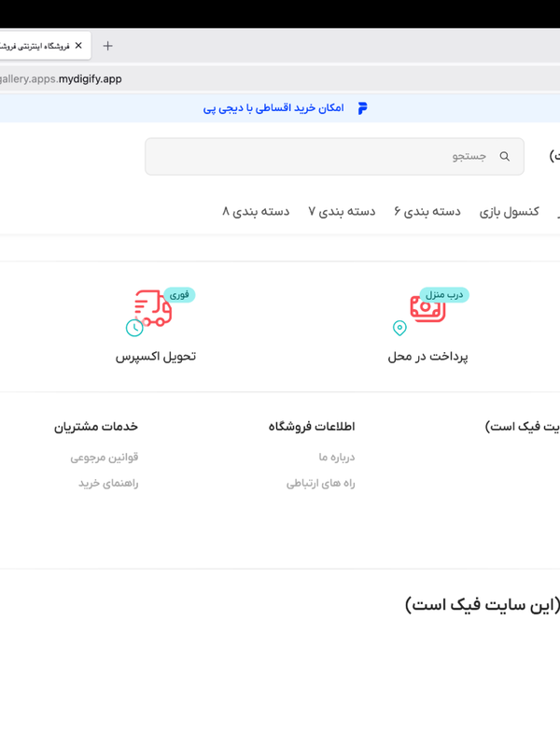Click the تحویل اکسپرس label
The width and height of the screenshot is (560, 748).
point(156,357)
